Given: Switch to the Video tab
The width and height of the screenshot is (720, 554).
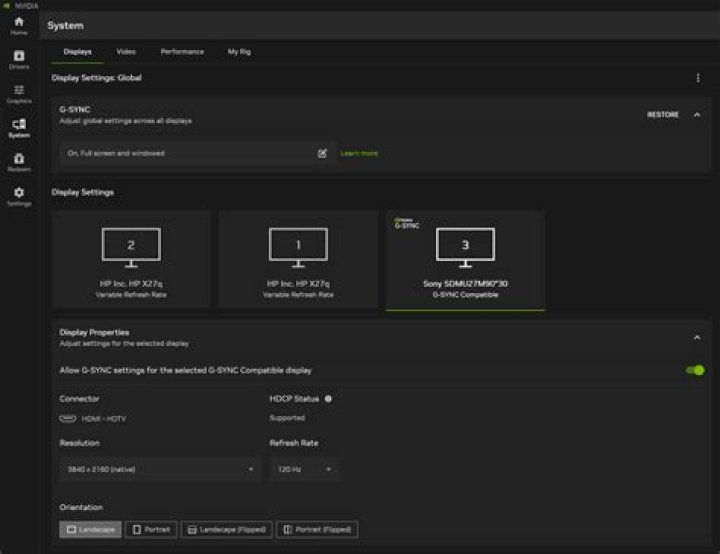Looking at the screenshot, I should (126, 52).
